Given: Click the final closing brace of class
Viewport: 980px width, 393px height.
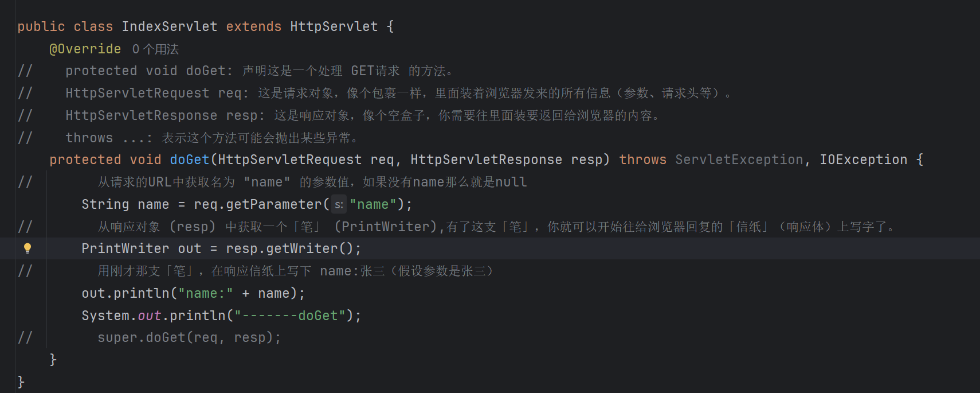Looking at the screenshot, I should (21, 382).
